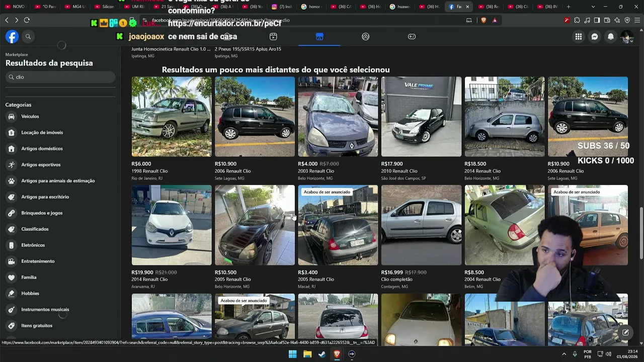Switch to the Instagram browser tab
Image resolution: width=644 pixels, height=362 pixels.
click(282, 7)
